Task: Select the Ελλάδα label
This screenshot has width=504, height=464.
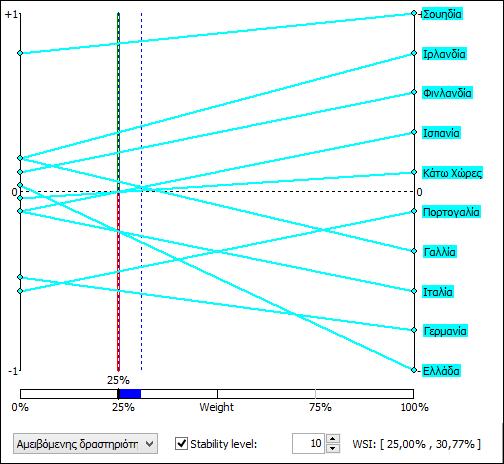Action: tap(441, 371)
